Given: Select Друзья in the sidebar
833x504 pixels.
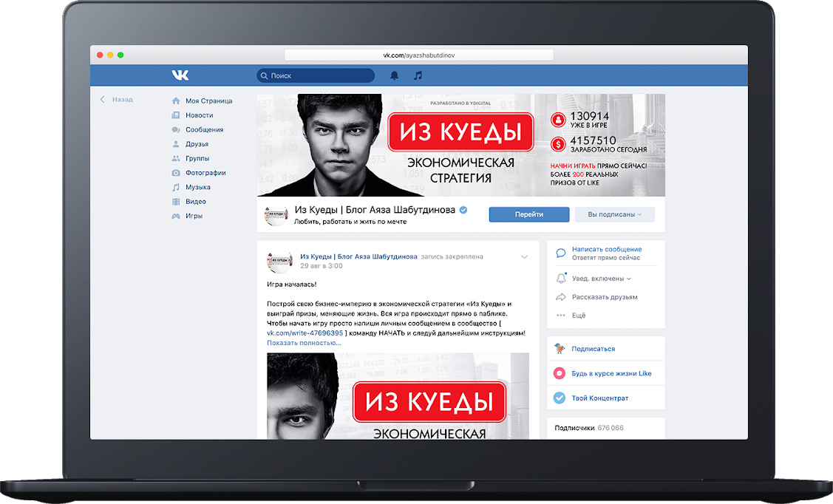Looking at the screenshot, I should 197,144.
